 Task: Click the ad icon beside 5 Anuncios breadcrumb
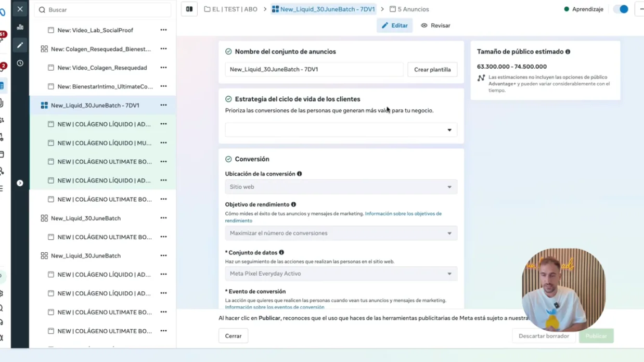tap(393, 9)
